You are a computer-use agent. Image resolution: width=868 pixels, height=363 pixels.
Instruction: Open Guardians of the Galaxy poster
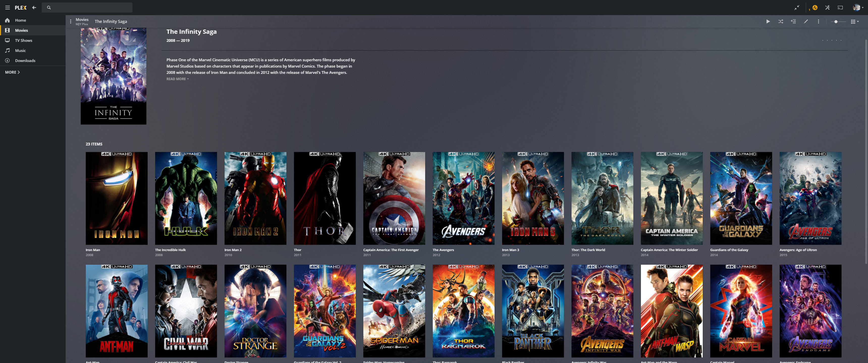[x=741, y=198]
